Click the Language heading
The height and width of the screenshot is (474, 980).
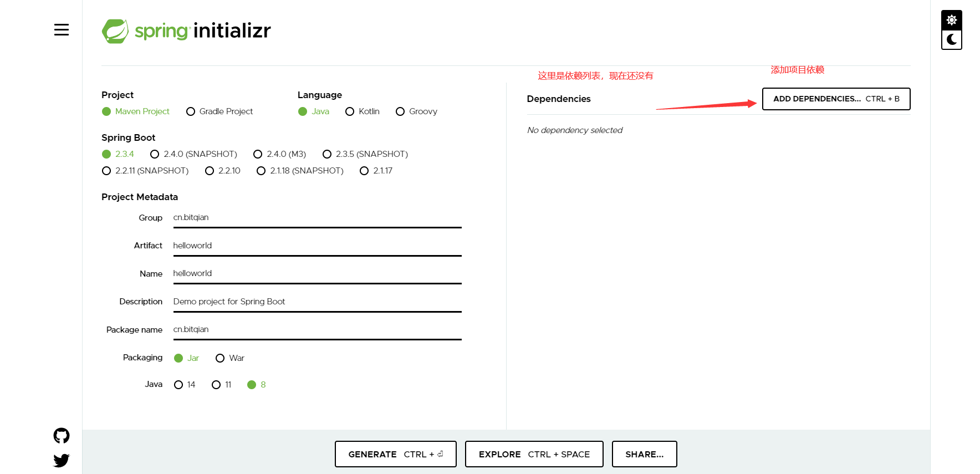point(320,95)
